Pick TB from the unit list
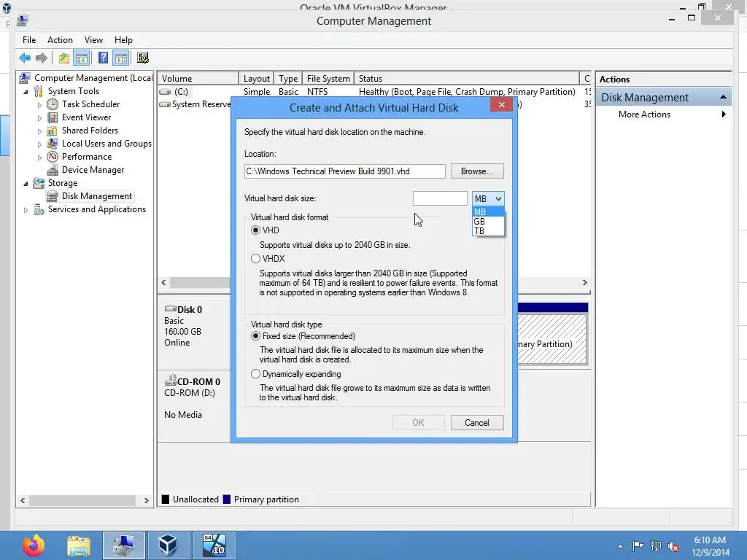The height and width of the screenshot is (560, 747). tap(488, 231)
